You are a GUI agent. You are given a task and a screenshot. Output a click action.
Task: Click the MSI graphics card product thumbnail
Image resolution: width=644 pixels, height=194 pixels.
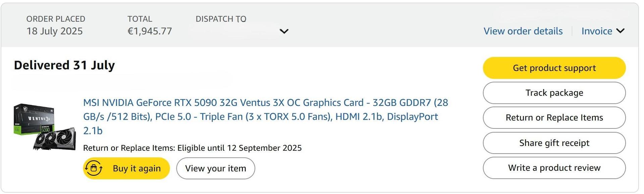(45, 127)
